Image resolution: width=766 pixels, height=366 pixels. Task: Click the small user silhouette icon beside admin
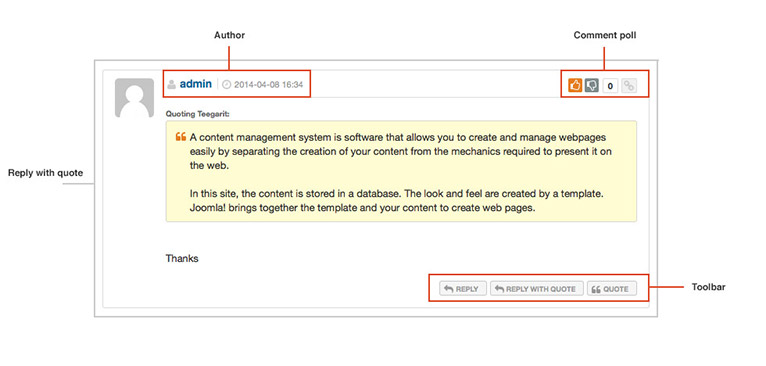tap(171, 85)
